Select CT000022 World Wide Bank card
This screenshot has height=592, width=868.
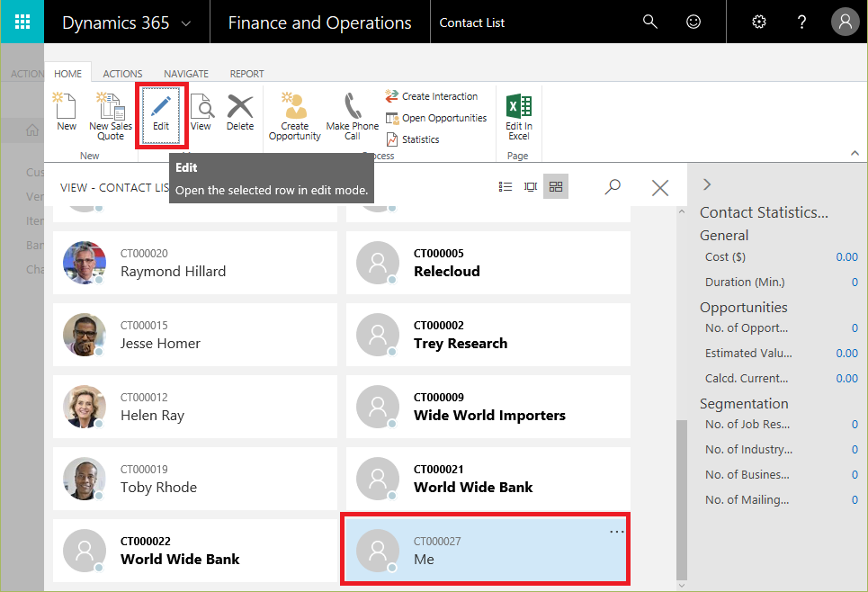pos(195,551)
